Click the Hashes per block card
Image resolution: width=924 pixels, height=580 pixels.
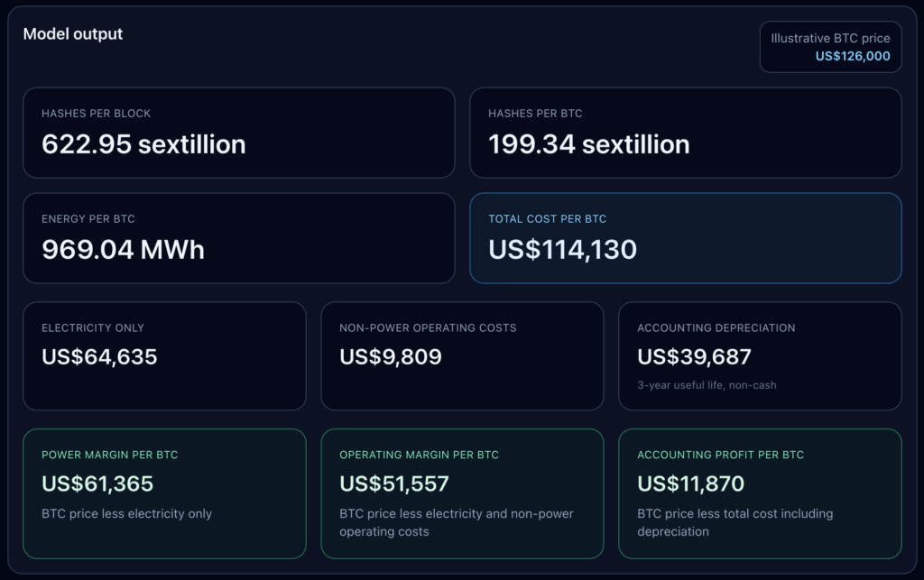point(238,132)
